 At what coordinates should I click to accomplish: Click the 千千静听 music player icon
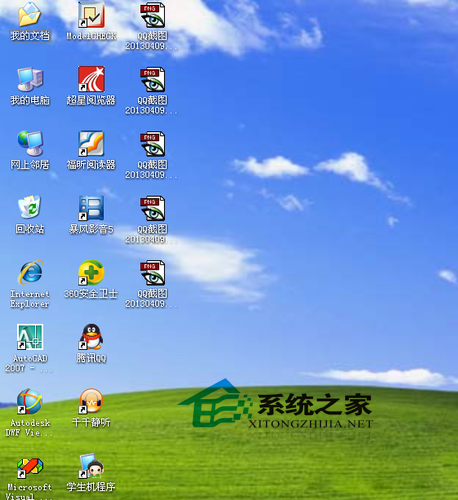[x=91, y=401]
